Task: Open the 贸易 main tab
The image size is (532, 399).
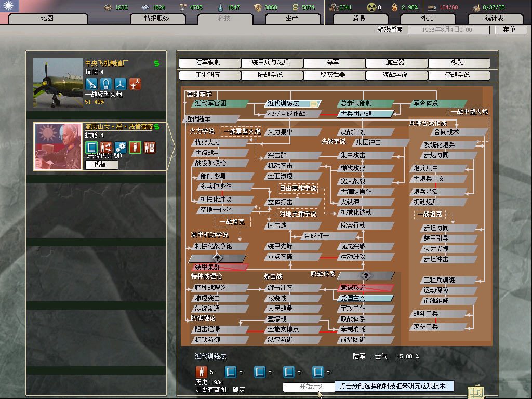Action: (360, 18)
